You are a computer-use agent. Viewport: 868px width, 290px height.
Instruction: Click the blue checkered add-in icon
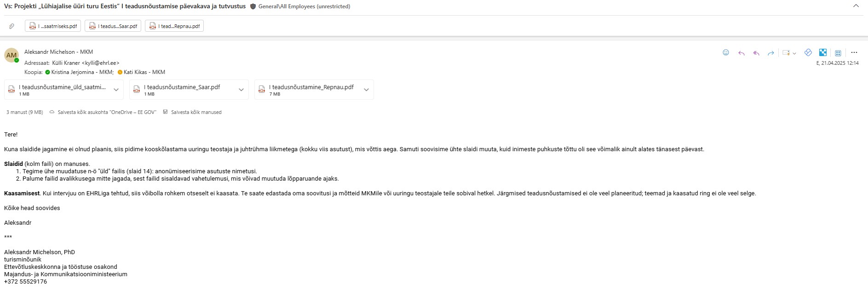pos(823,52)
